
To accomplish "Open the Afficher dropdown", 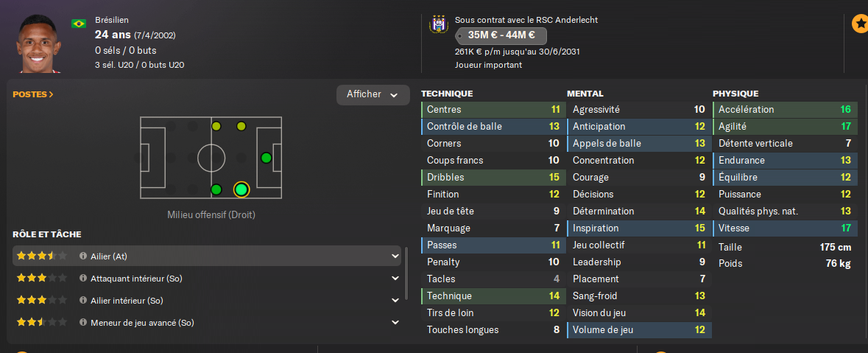I will coord(373,94).
